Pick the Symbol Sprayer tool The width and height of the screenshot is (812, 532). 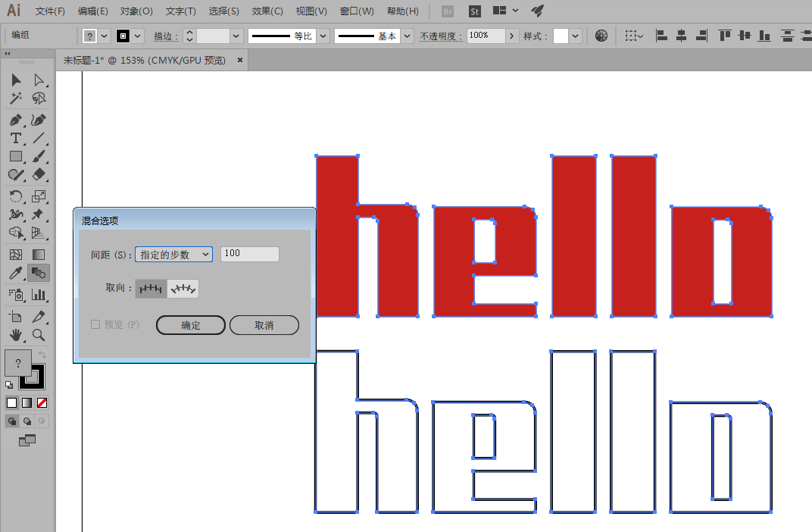point(16,295)
